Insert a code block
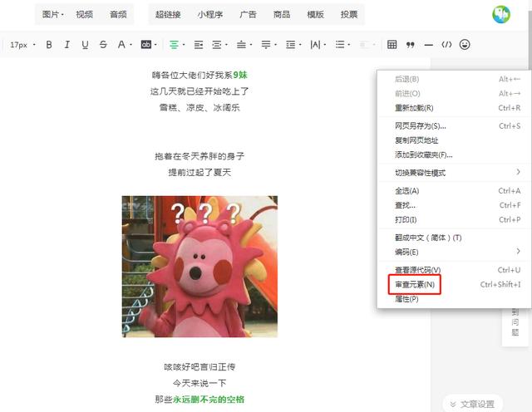Viewport: 532px width, 412px height. (x=446, y=44)
